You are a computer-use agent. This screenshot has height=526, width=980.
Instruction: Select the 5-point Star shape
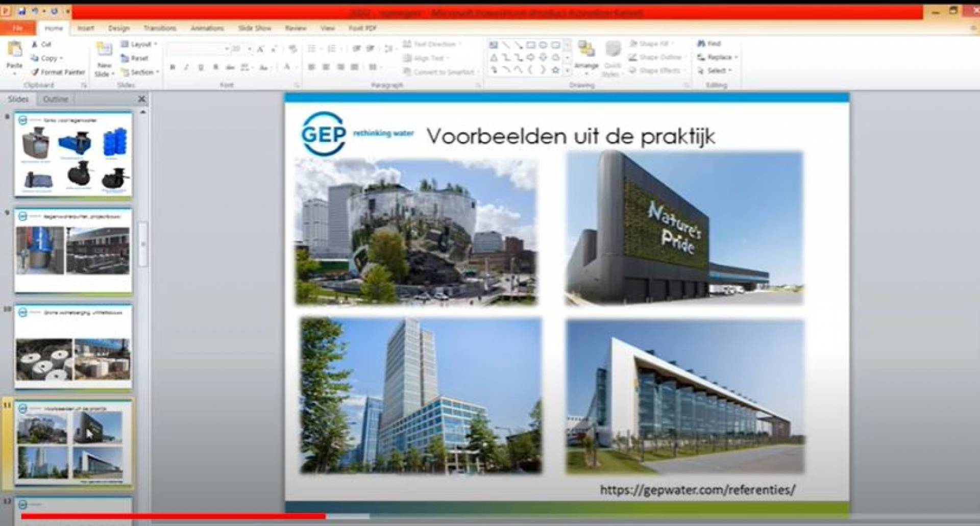(x=555, y=70)
